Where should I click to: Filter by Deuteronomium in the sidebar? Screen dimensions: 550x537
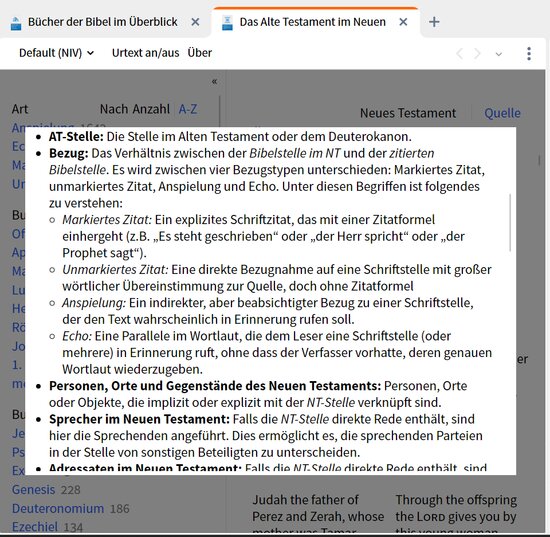pyautogui.click(x=58, y=509)
